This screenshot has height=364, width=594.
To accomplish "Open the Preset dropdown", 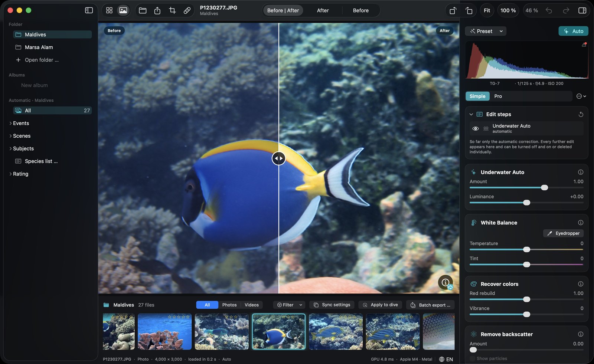I will point(486,31).
